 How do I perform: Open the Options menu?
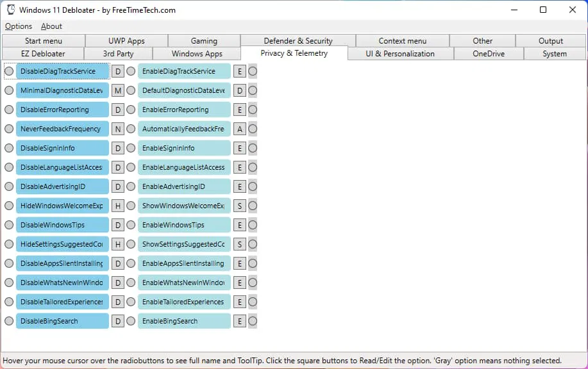(x=19, y=26)
